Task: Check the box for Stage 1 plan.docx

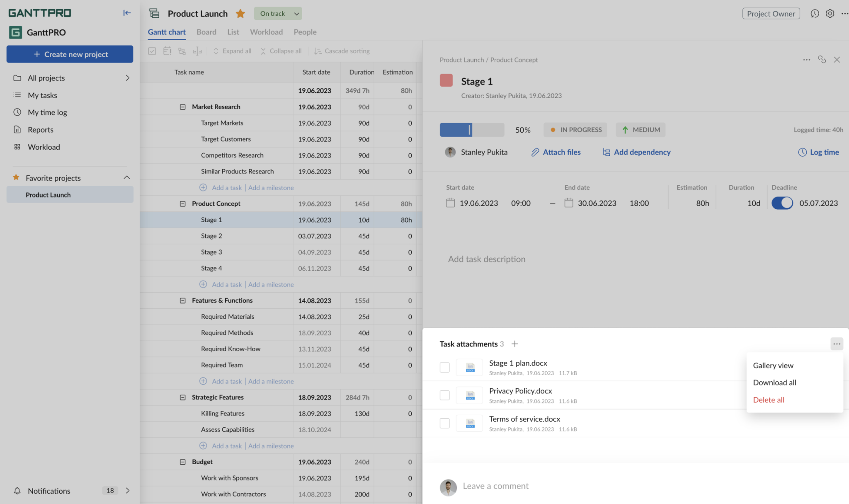Action: point(444,367)
